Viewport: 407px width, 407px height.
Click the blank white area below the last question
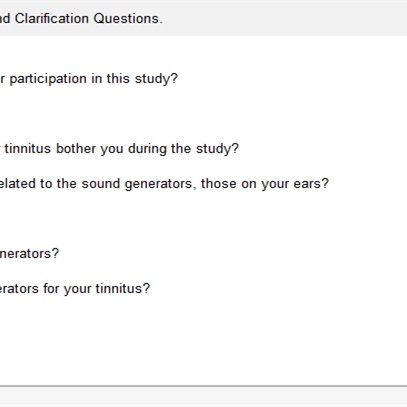tap(203, 340)
